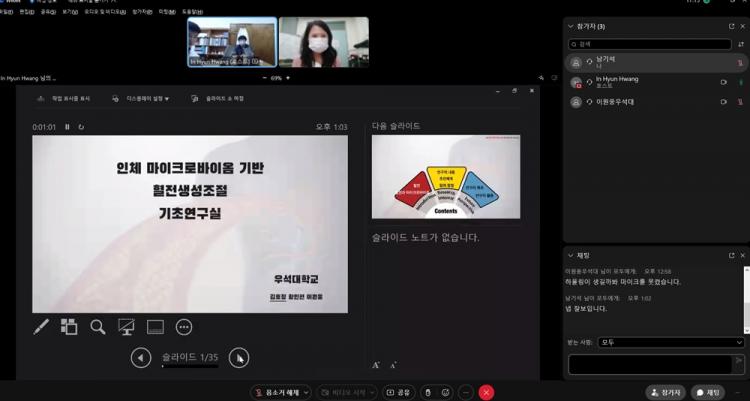750x401 pixels.
Task: Open the see all slides grid
Action: (x=69, y=326)
